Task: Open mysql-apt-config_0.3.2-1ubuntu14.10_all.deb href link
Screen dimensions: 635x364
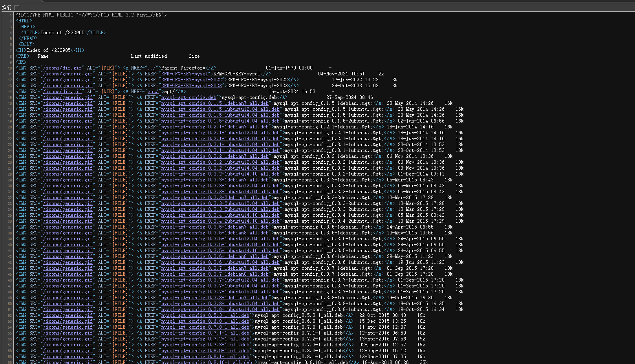Action: click(220, 174)
